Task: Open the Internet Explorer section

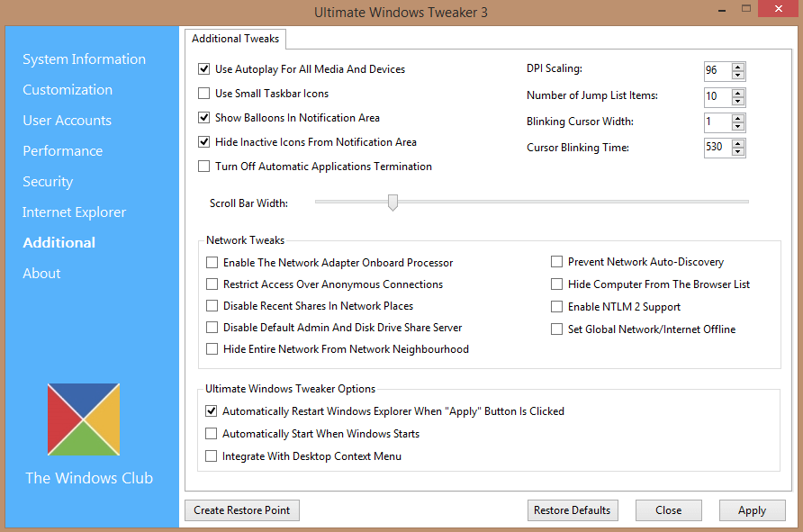Action: tap(74, 212)
